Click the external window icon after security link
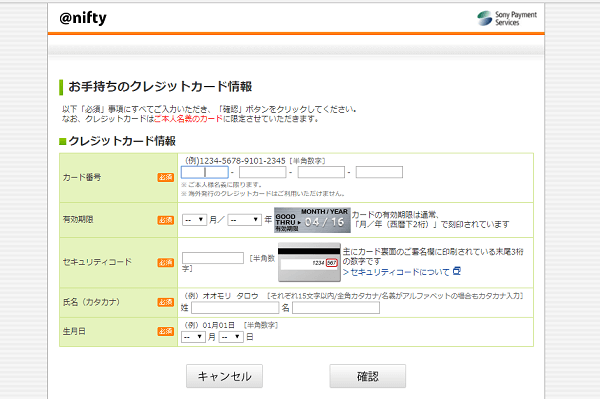The width and height of the screenshot is (600, 399). [457, 271]
